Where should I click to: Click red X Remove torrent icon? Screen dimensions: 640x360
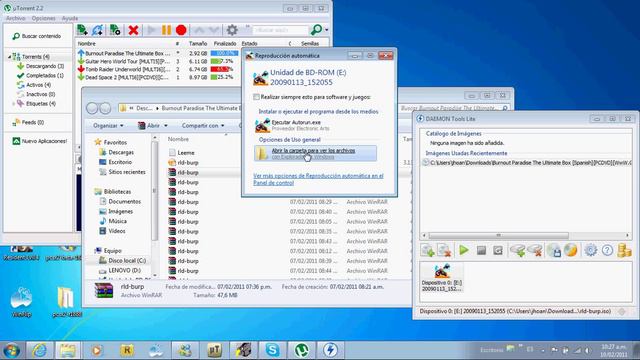tap(133, 30)
